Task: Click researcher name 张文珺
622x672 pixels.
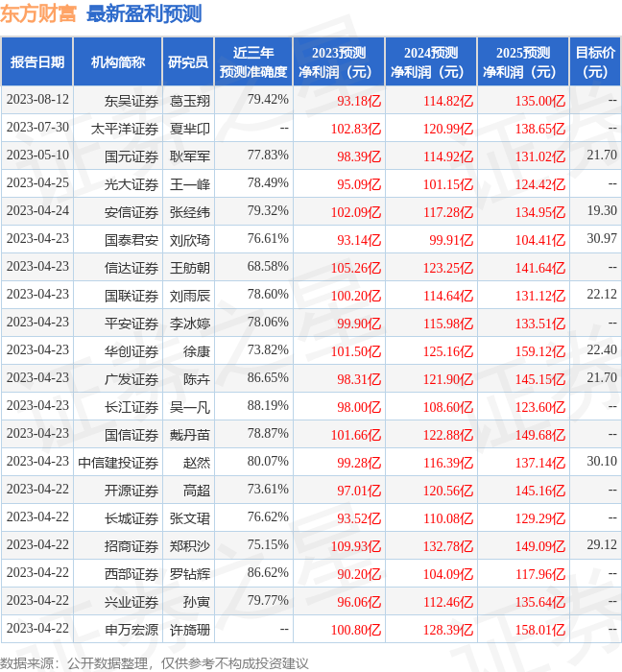Action: pyautogui.click(x=190, y=519)
